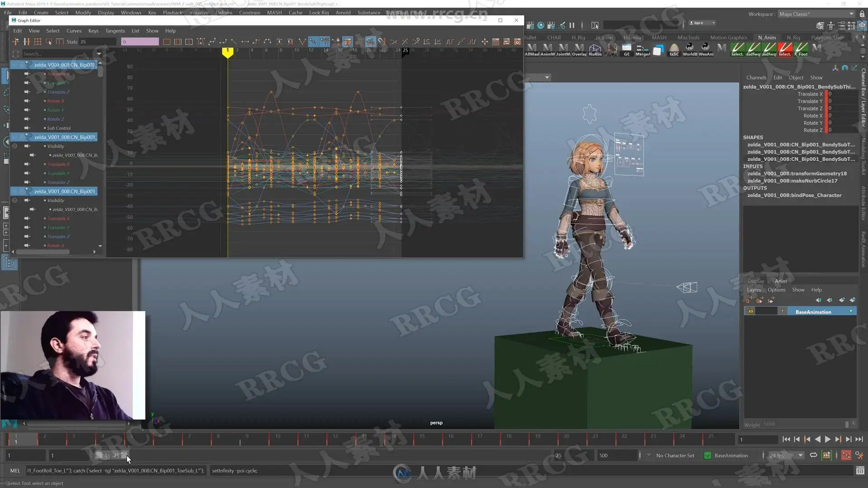Click the play backwards button
868x488 pixels.
[817, 439]
